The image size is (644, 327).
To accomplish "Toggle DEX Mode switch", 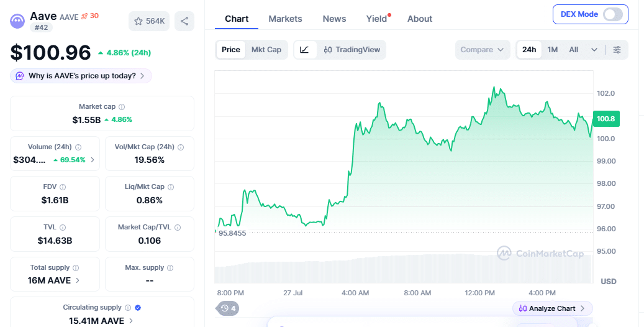I will pos(613,14).
